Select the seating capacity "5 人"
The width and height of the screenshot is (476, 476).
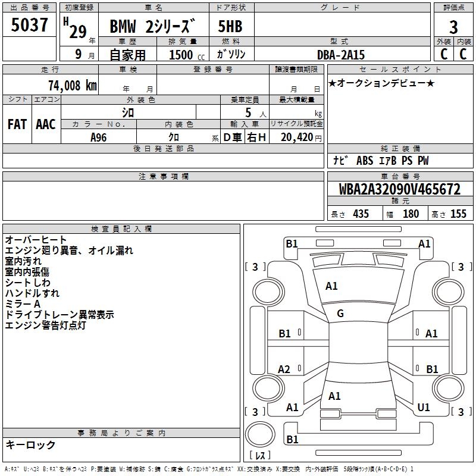pyautogui.click(x=256, y=113)
